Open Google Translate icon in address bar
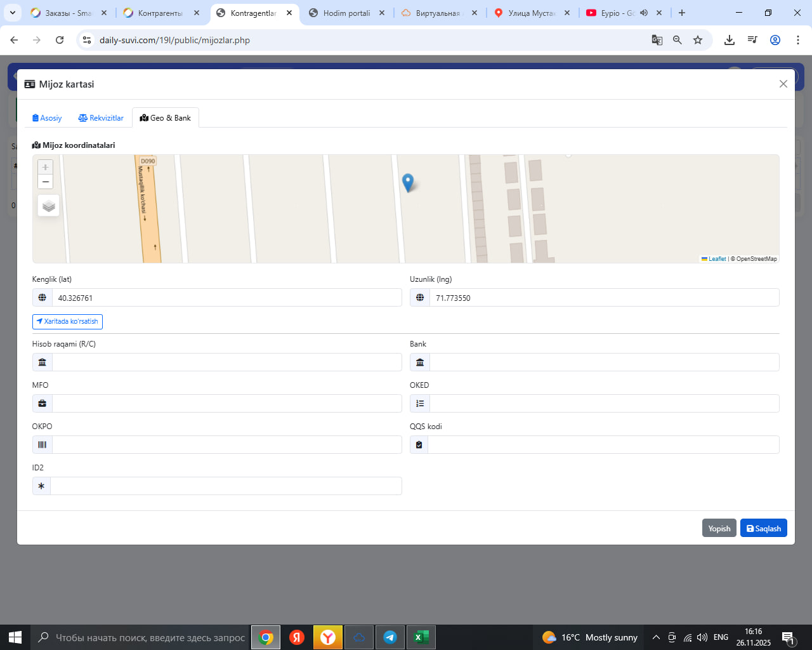 (x=657, y=40)
